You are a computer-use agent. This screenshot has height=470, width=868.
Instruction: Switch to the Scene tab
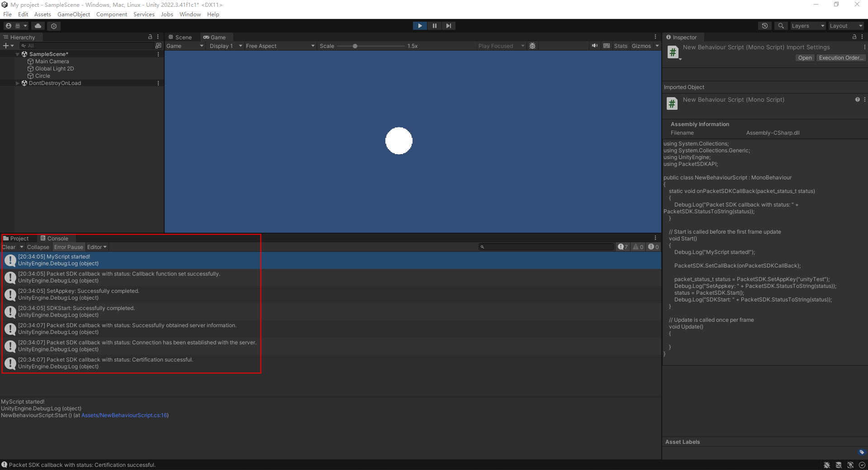click(180, 37)
